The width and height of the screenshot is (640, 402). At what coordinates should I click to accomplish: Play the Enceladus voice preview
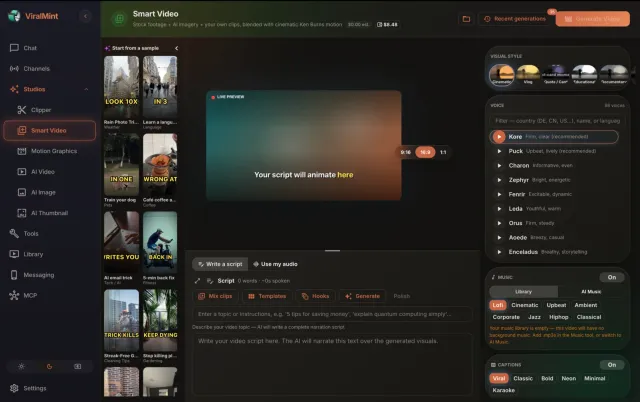click(499, 252)
